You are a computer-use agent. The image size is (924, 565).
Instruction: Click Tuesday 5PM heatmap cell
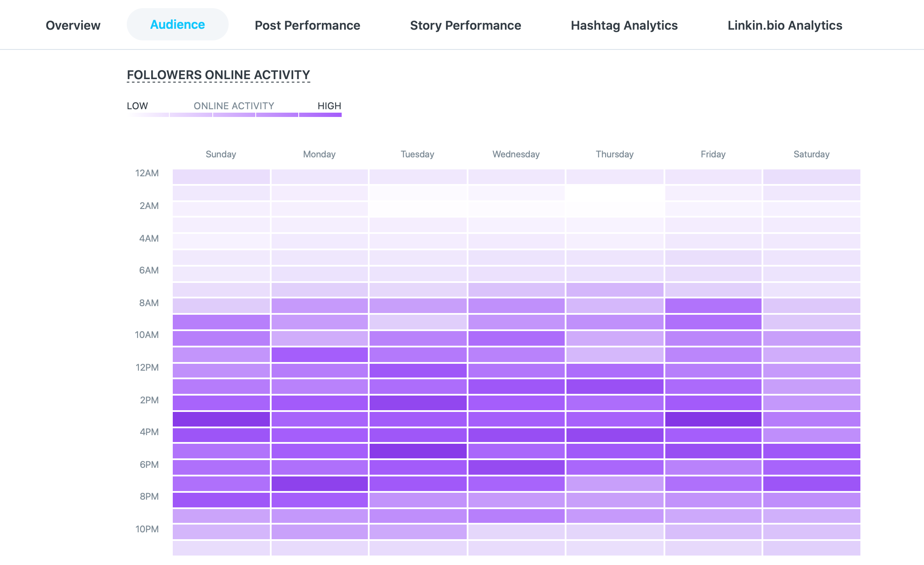click(418, 451)
